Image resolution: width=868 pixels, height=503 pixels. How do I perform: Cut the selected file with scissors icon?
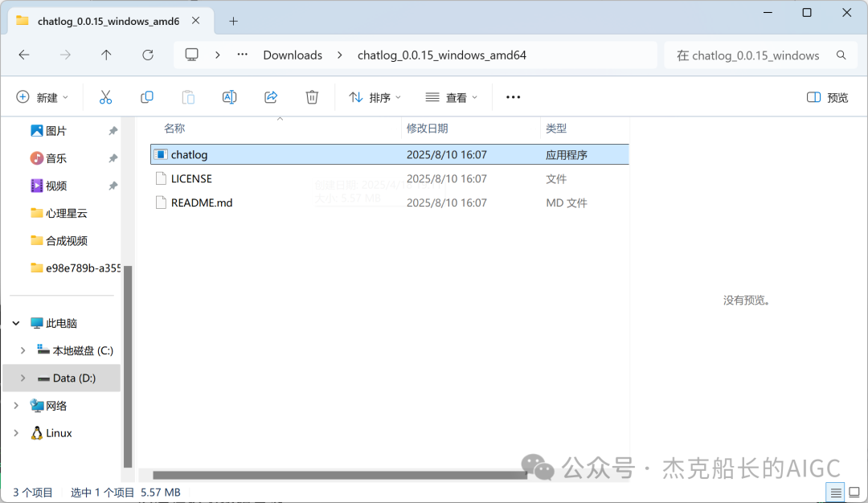[106, 97]
